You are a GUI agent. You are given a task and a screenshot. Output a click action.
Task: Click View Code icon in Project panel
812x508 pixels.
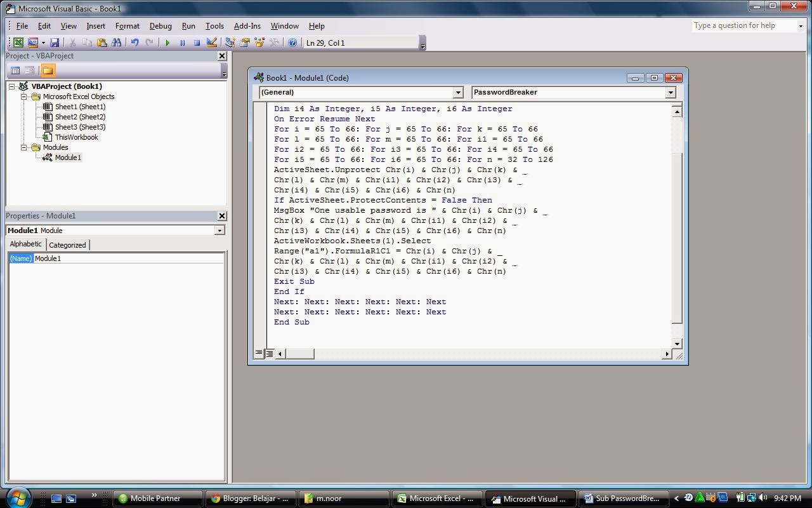tap(15, 70)
